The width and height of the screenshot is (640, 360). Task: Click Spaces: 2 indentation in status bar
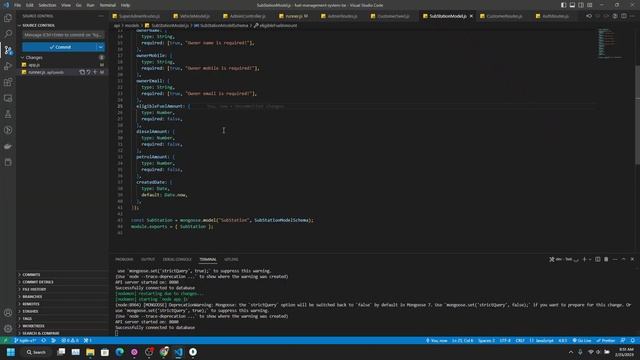486,340
